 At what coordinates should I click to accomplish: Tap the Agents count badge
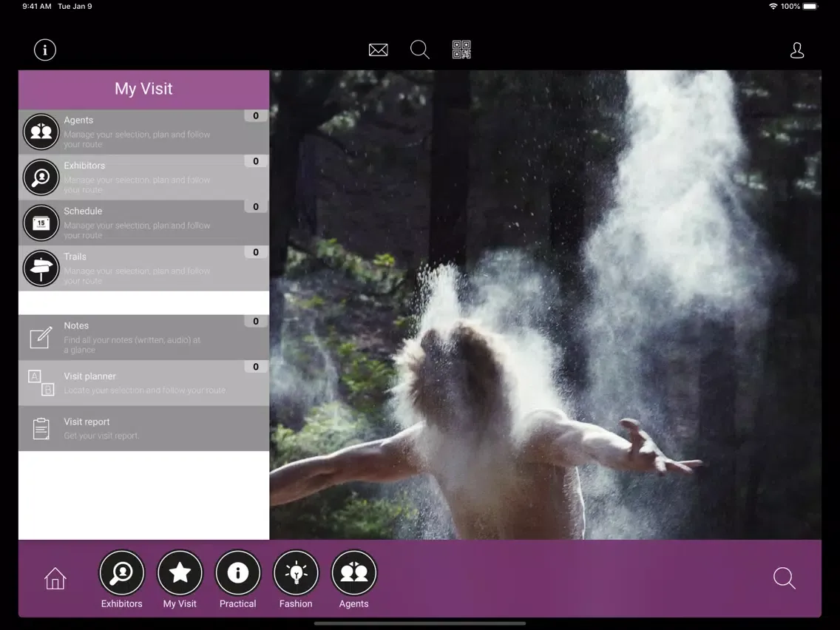(x=256, y=115)
